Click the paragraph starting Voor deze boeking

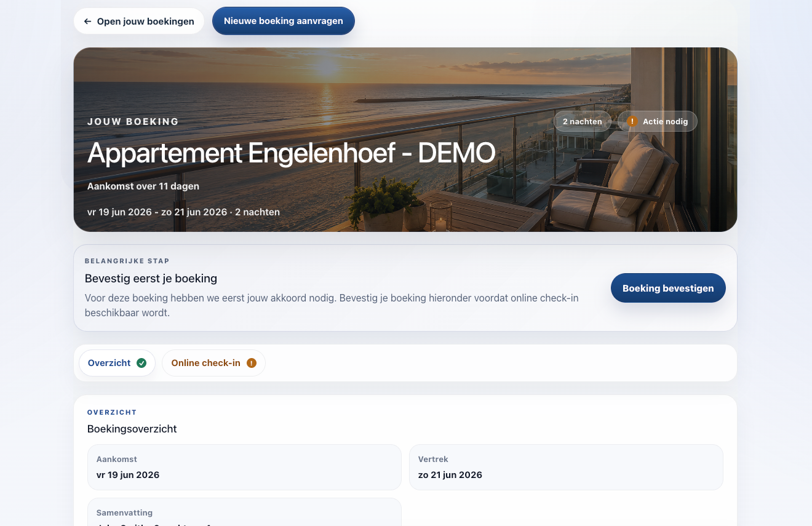click(x=332, y=305)
